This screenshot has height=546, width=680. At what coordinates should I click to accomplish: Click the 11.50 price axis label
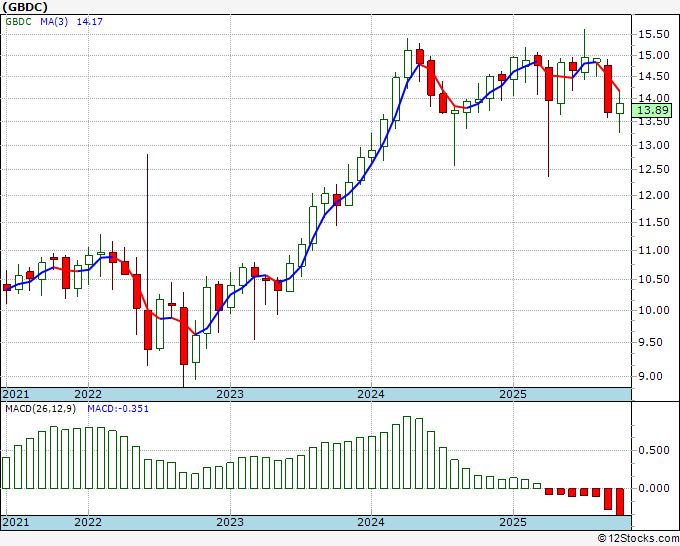coord(654,222)
